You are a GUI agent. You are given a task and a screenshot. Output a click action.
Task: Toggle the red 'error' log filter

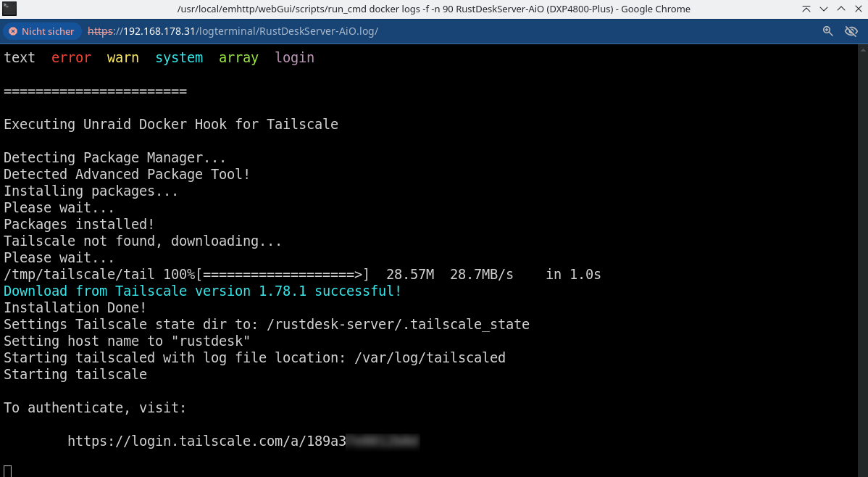click(72, 57)
